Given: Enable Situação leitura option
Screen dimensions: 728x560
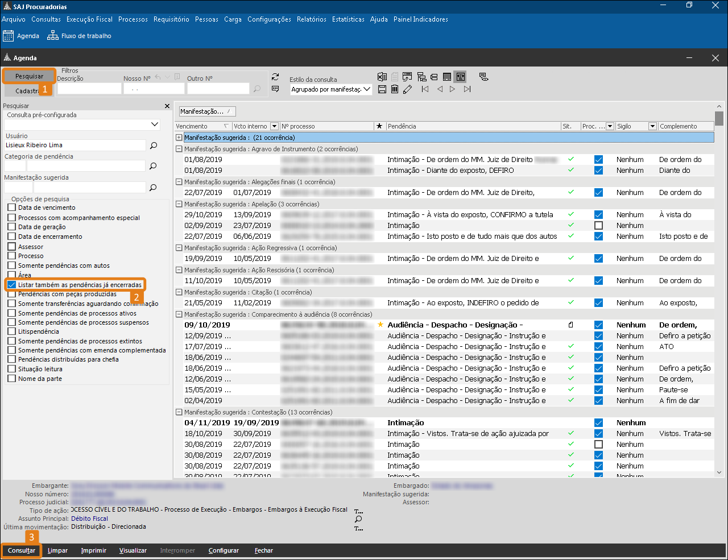Looking at the screenshot, I should coord(11,369).
